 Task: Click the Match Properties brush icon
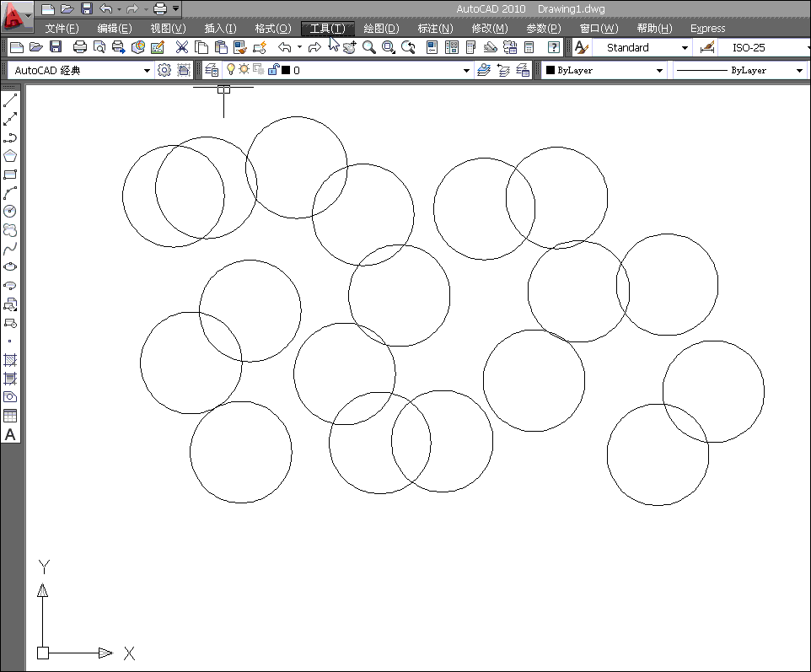(x=240, y=47)
